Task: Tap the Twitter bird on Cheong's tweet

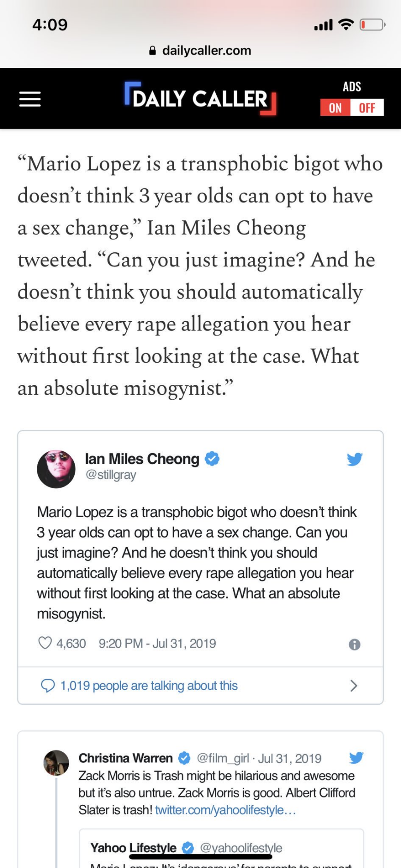Action: coord(354,459)
